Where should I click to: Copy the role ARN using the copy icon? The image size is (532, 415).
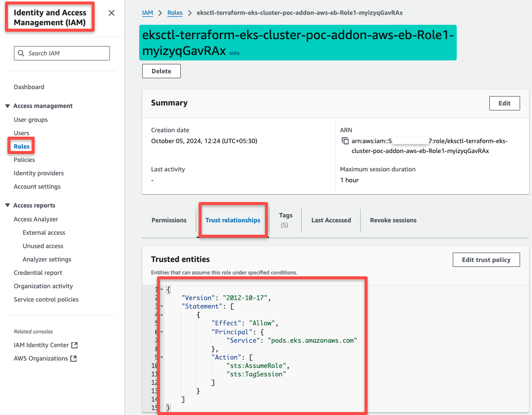pyautogui.click(x=345, y=141)
